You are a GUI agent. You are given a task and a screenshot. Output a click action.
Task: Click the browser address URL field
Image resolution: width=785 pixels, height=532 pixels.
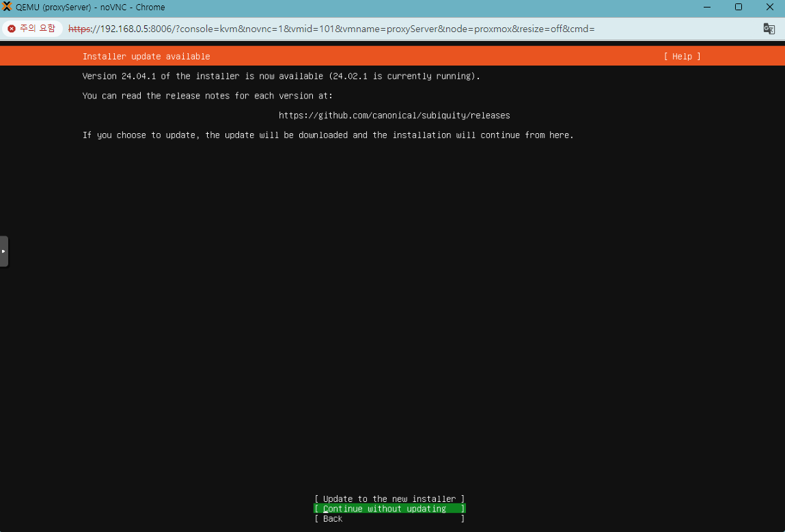(331, 29)
